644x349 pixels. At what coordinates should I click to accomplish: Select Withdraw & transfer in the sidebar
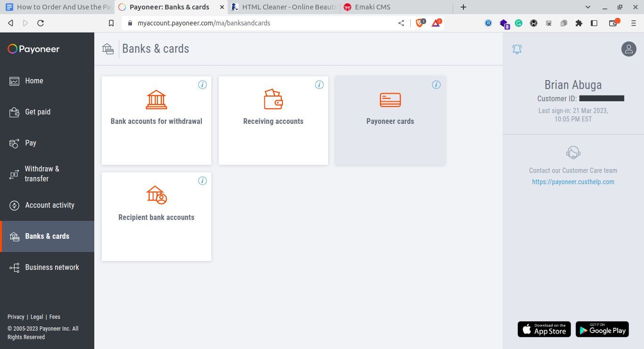(x=41, y=173)
